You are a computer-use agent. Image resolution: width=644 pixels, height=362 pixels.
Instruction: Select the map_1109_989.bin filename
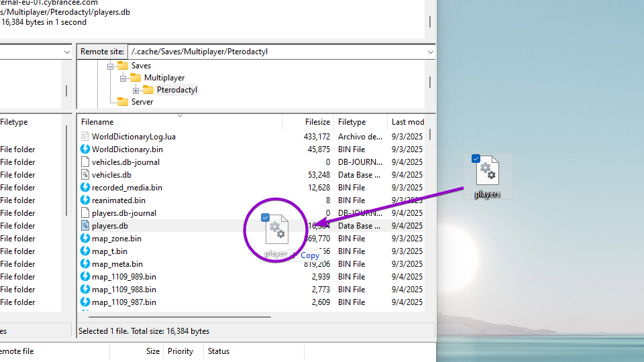pyautogui.click(x=124, y=277)
